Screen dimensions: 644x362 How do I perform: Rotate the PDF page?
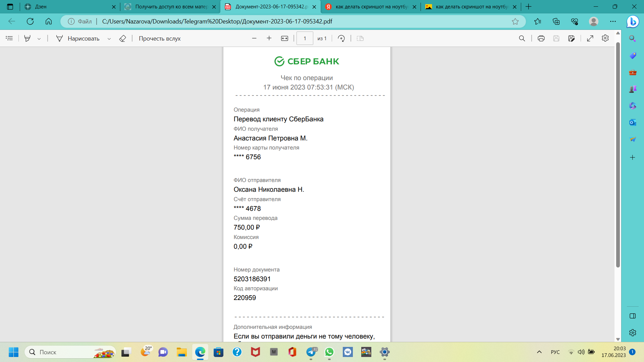click(341, 39)
